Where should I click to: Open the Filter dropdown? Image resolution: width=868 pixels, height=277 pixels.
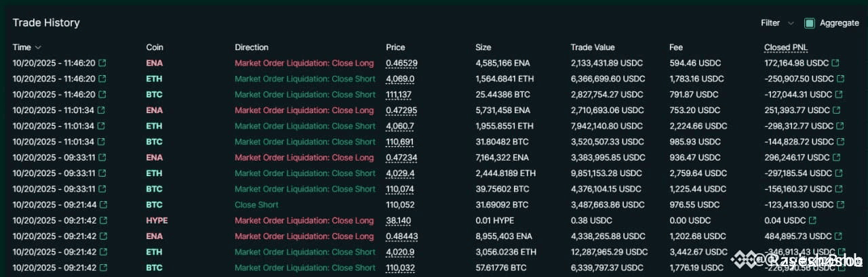[x=777, y=23]
